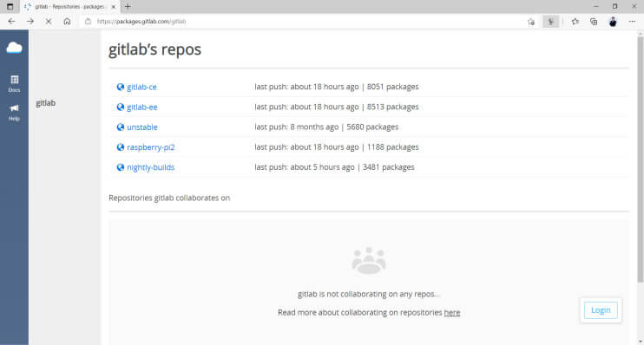Stop page loading with the X button
Image resolution: width=644 pixels, height=345 pixels.
pos(49,22)
